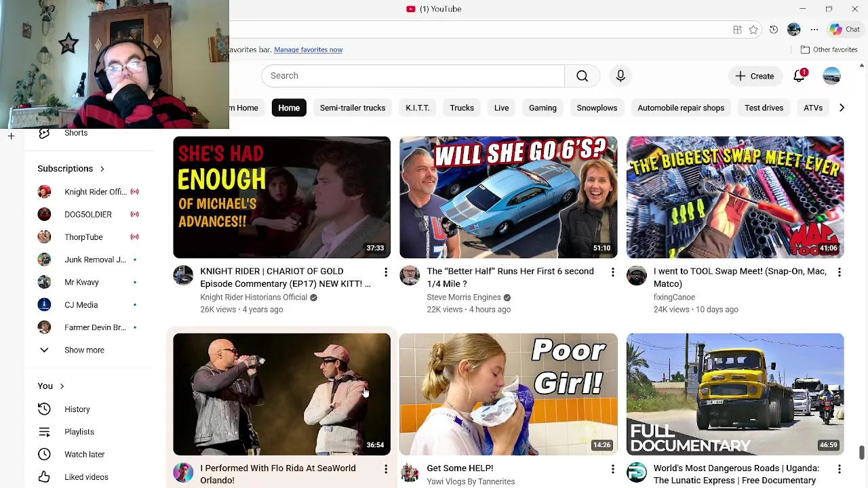The image size is (868, 488).
Task: Open Full Documentary truck thumbnail
Action: tap(735, 394)
